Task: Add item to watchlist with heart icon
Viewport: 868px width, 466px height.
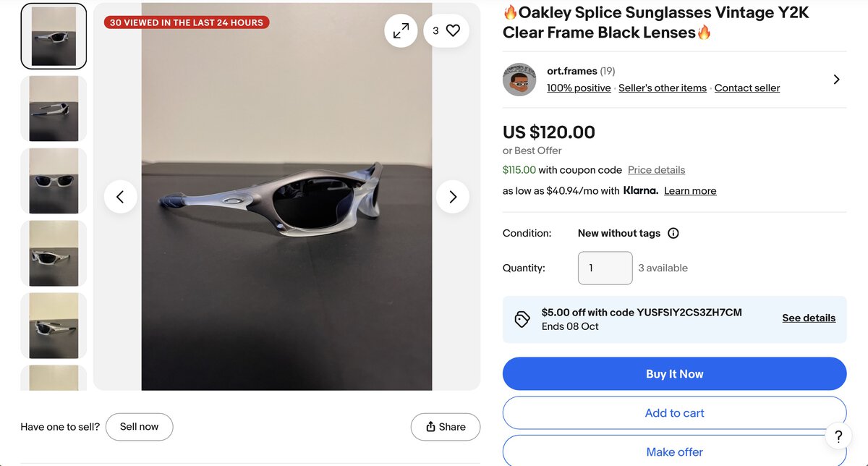Action: coord(446,30)
